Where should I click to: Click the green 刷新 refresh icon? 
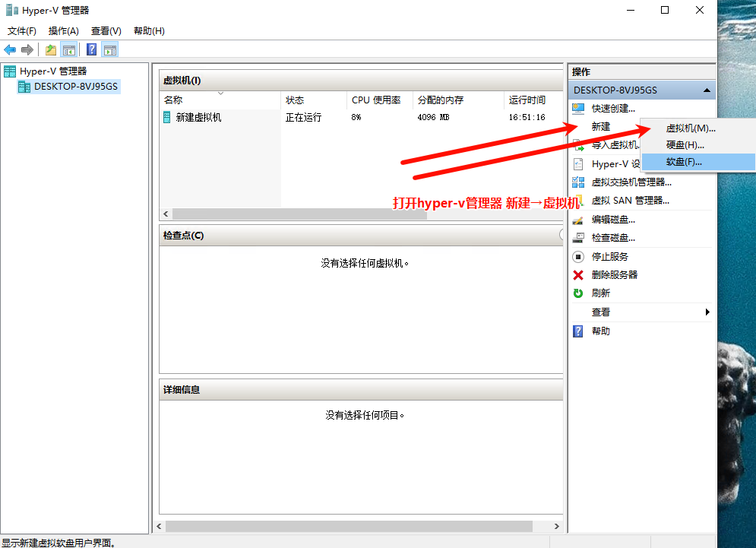point(578,293)
